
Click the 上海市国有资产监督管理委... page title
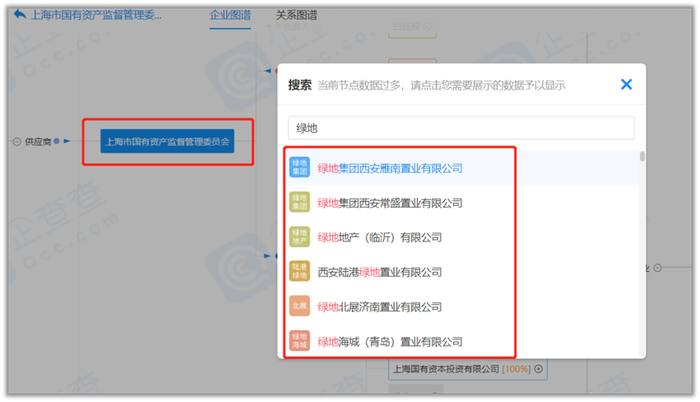[96, 15]
